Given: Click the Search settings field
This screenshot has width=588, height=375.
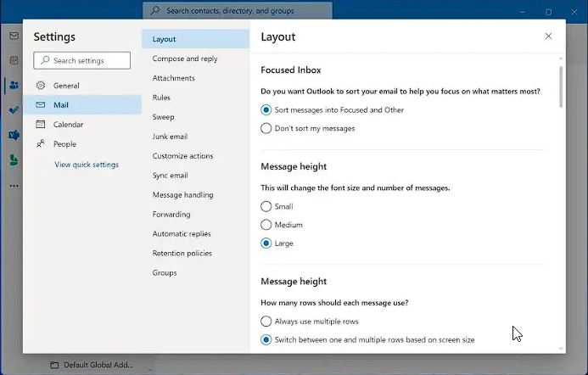Looking at the screenshot, I should coord(82,60).
